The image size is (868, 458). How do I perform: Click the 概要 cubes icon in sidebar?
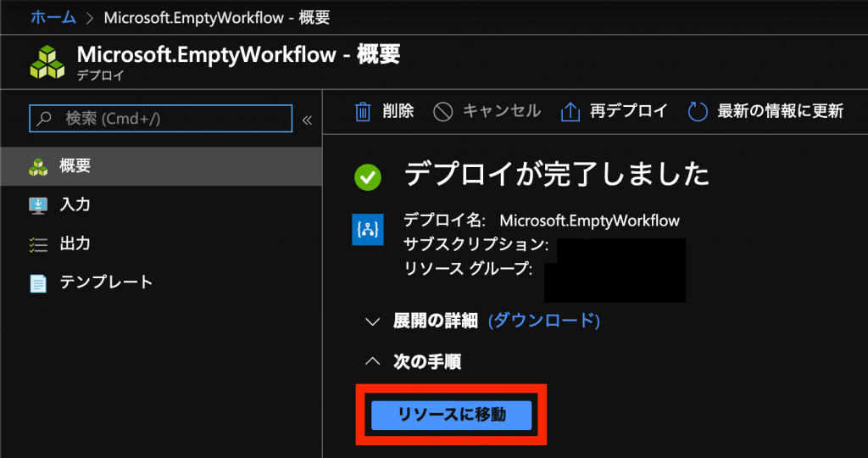(x=38, y=167)
